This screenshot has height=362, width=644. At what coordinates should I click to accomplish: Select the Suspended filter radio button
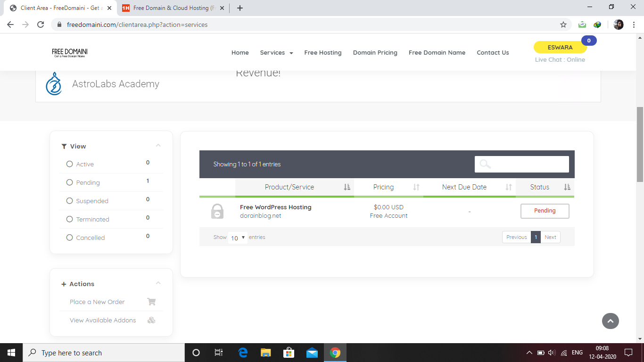[70, 201]
